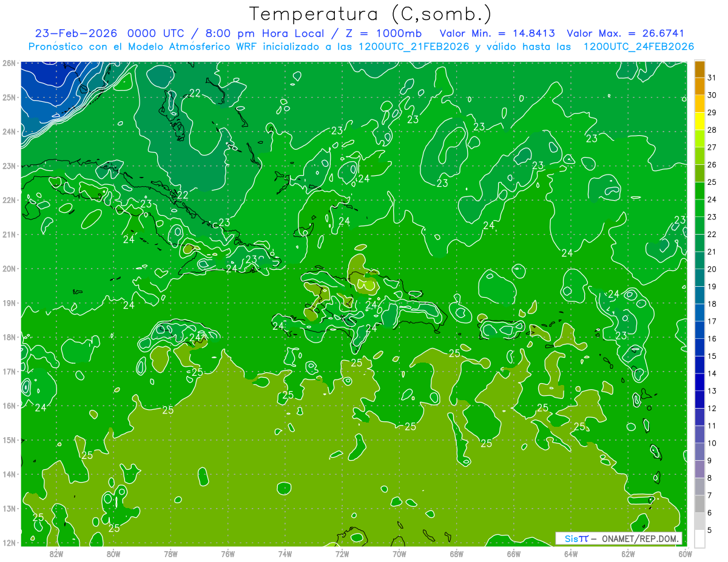This screenshot has height=562, width=728.
Task: Click the '19' value on the color scale
Action: (x=712, y=287)
